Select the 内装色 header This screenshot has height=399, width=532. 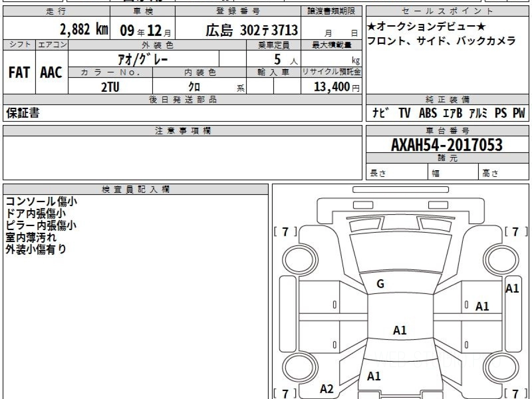tap(199, 72)
